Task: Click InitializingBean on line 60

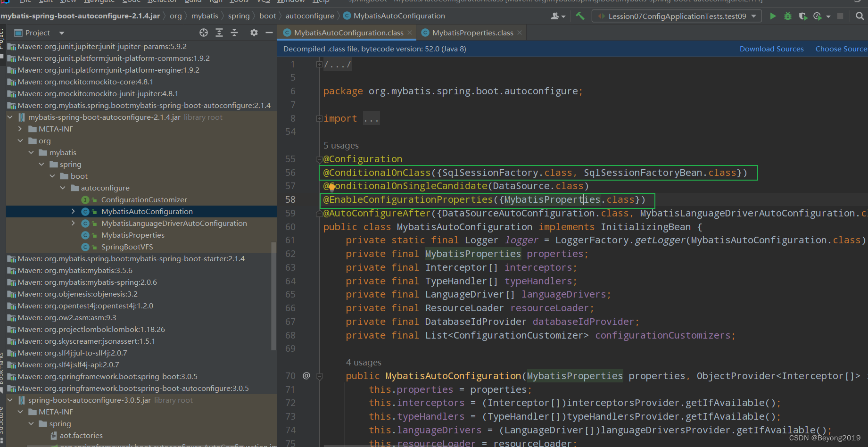Action: pyautogui.click(x=645, y=227)
